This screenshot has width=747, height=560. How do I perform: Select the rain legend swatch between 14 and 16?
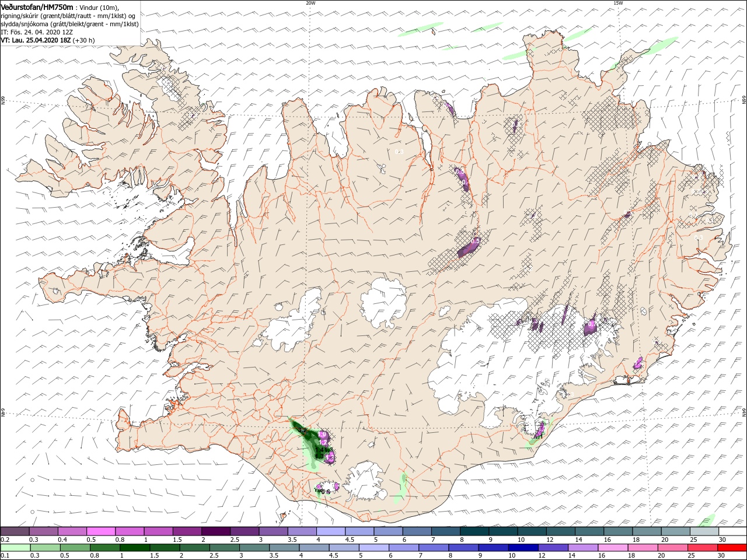tap(582, 548)
